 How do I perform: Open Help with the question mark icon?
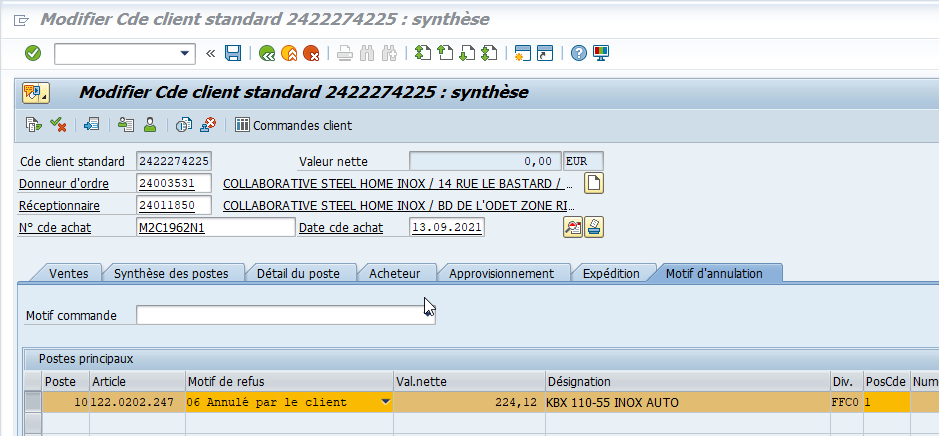point(578,53)
